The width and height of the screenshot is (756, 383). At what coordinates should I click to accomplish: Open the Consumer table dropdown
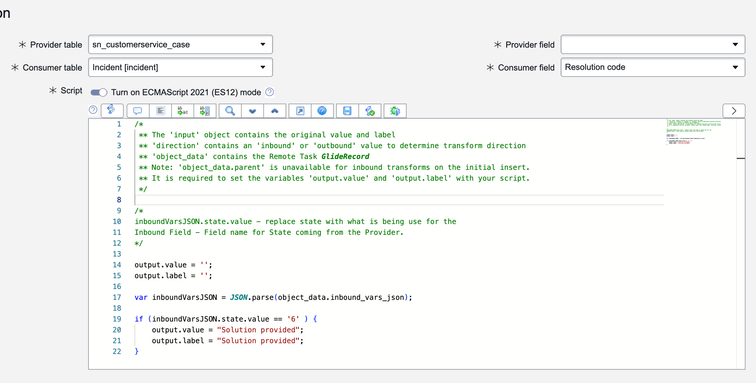click(x=180, y=68)
